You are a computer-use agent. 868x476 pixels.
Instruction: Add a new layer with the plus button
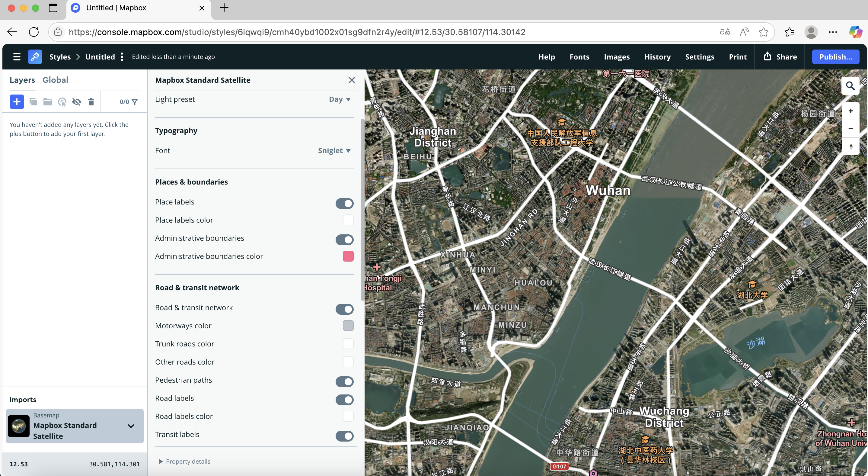(x=17, y=101)
